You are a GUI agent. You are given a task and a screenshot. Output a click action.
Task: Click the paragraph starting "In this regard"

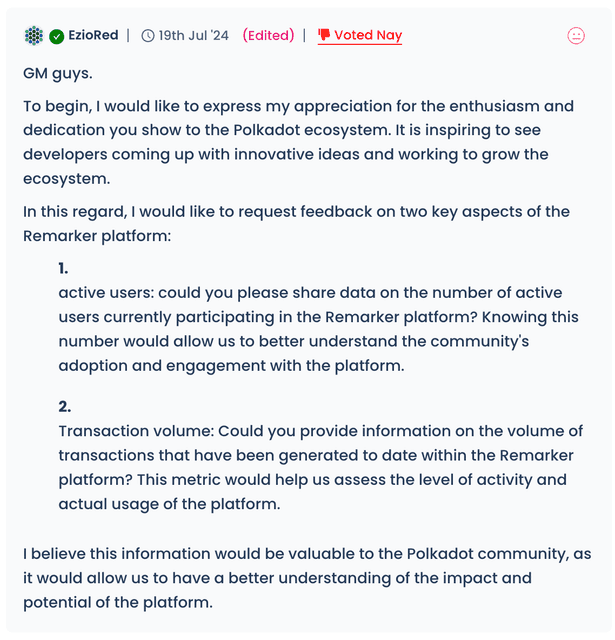(x=296, y=223)
